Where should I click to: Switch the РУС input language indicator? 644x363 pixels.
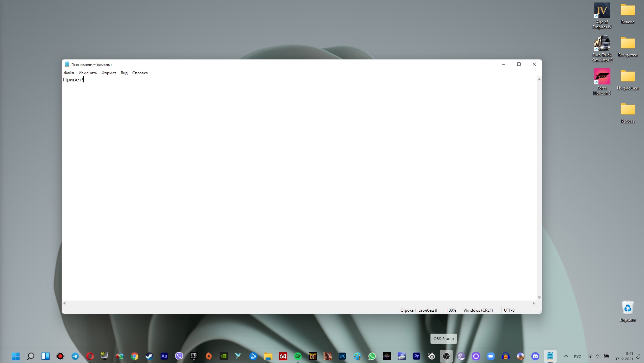coord(578,357)
